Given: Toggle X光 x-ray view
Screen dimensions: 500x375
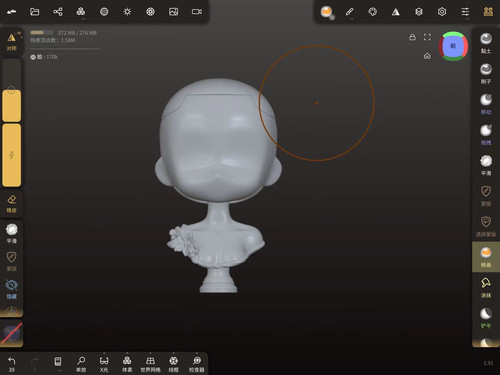Looking at the screenshot, I should click(x=104, y=364).
